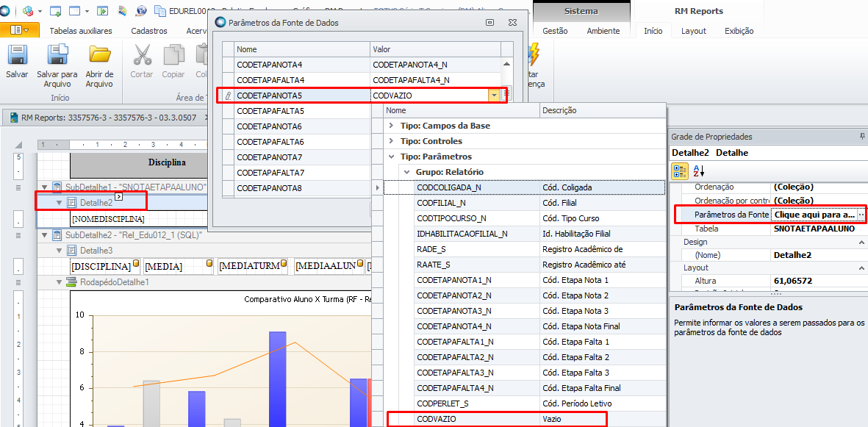Click the window with green down arrow icon
This screenshot has width=868, height=427.
55,10
